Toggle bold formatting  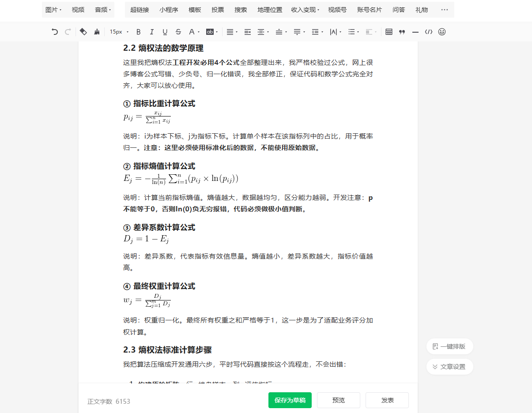[x=139, y=32]
